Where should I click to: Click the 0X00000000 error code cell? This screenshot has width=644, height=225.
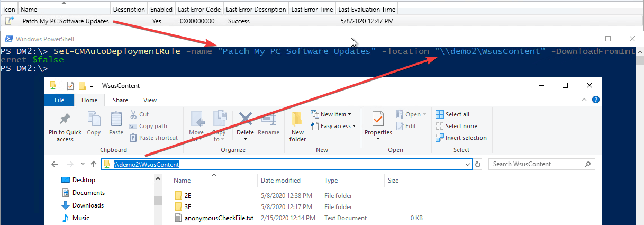coord(197,21)
